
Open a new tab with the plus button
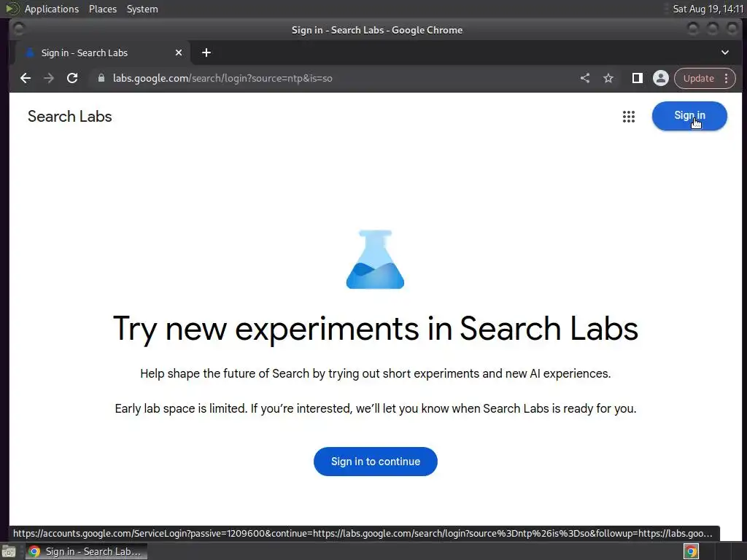tap(206, 52)
